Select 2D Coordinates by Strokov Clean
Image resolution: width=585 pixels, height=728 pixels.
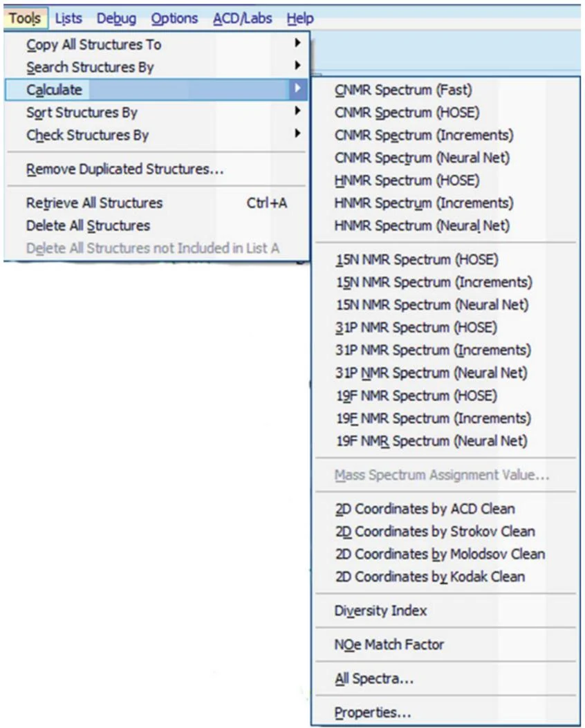click(446, 531)
